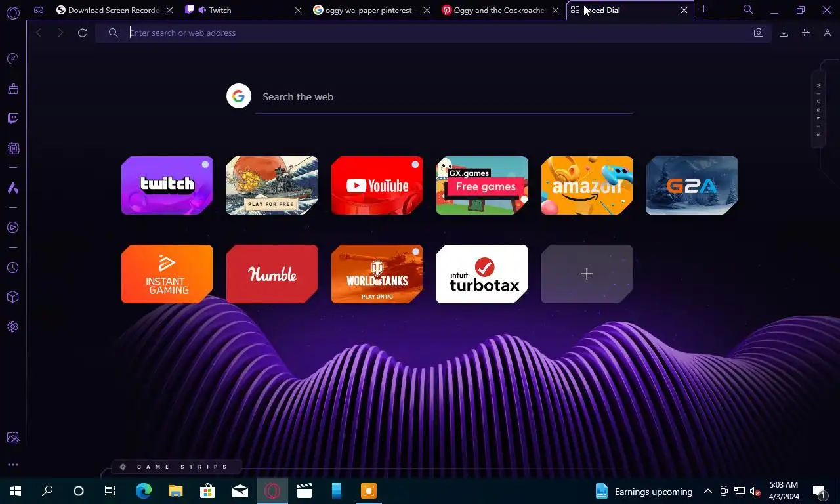Image resolution: width=840 pixels, height=504 pixels.
Task: Close the Oggy and the Cockroaches tab
Action: tap(555, 10)
